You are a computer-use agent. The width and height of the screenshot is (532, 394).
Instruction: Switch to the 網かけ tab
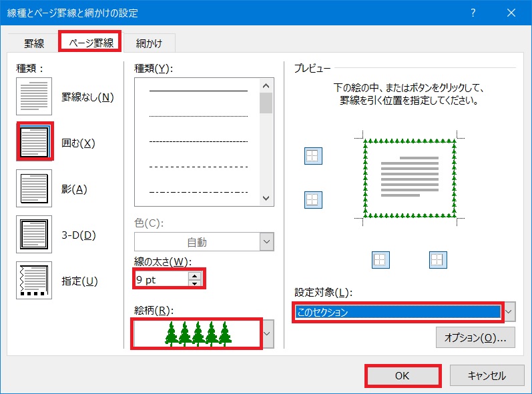(x=150, y=43)
